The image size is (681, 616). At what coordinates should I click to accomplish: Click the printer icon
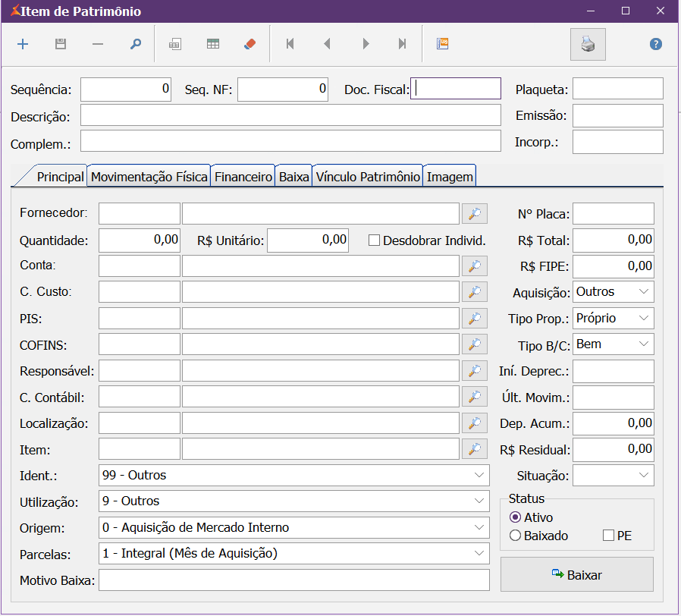point(588,44)
